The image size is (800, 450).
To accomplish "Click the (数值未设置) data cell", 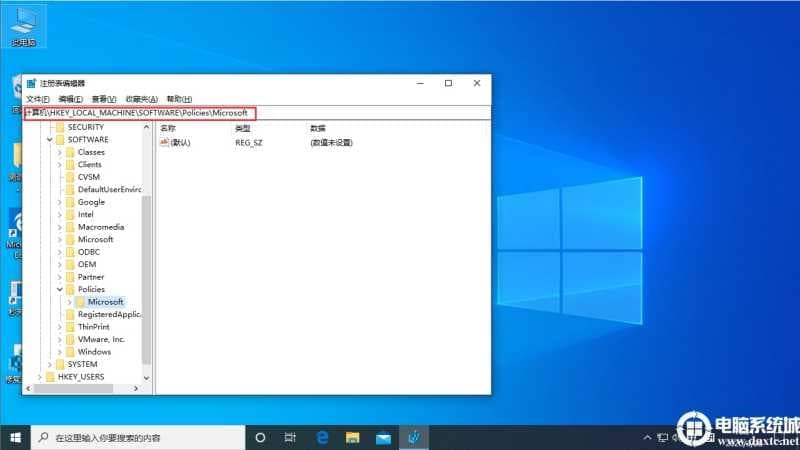I will (331, 143).
